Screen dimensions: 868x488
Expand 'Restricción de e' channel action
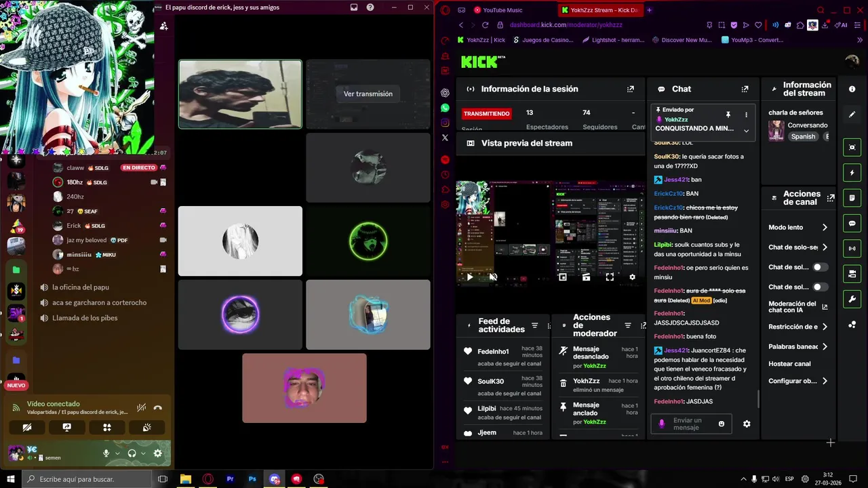pyautogui.click(x=825, y=327)
